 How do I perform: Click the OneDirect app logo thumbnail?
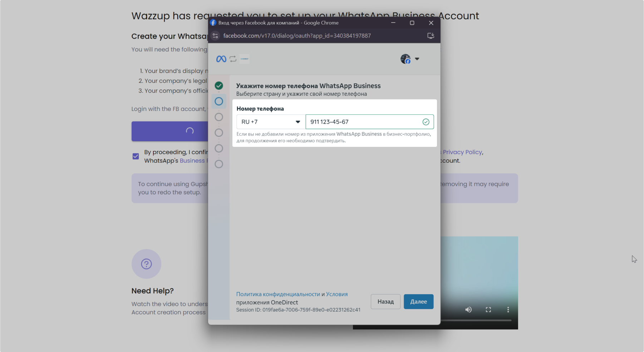click(245, 59)
